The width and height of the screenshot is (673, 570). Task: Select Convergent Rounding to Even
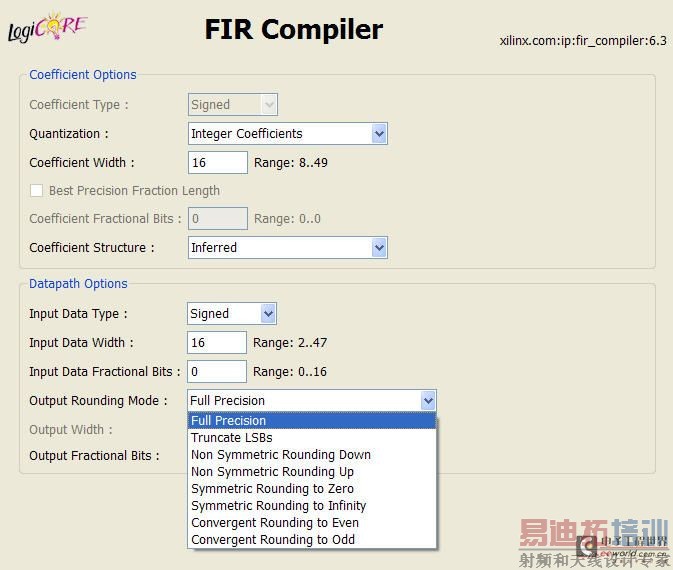[312, 523]
